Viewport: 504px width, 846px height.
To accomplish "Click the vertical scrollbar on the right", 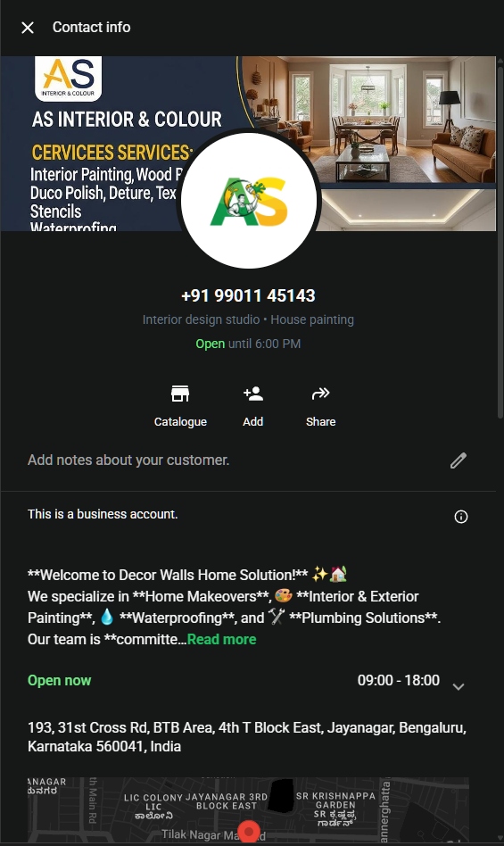I will click(500, 237).
